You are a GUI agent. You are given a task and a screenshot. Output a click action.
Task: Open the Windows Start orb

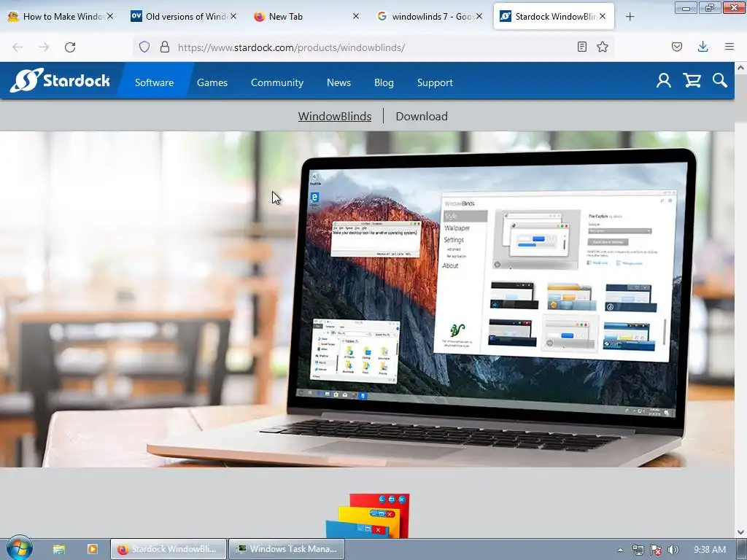[x=19, y=548]
